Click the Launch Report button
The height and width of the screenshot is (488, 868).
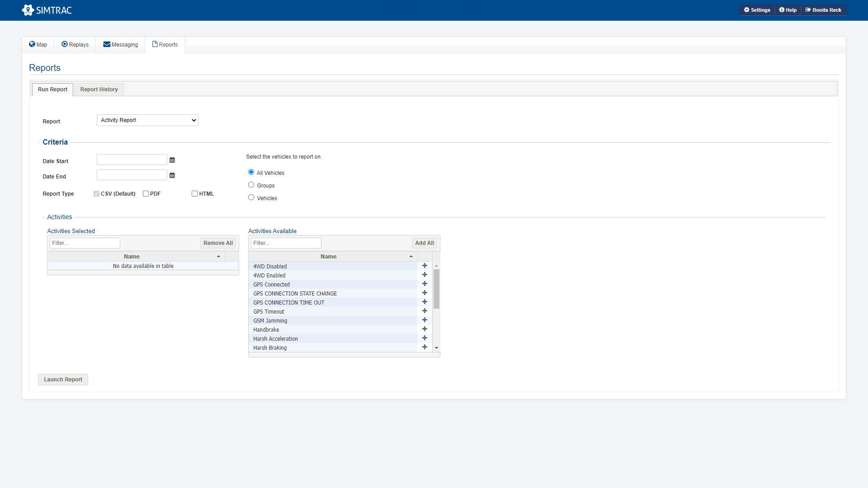click(x=63, y=380)
